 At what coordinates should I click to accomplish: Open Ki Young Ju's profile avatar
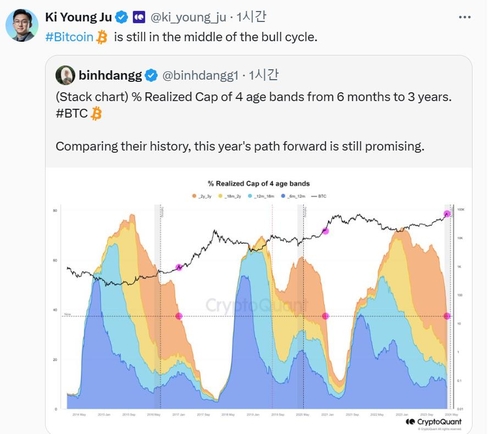[x=22, y=25]
